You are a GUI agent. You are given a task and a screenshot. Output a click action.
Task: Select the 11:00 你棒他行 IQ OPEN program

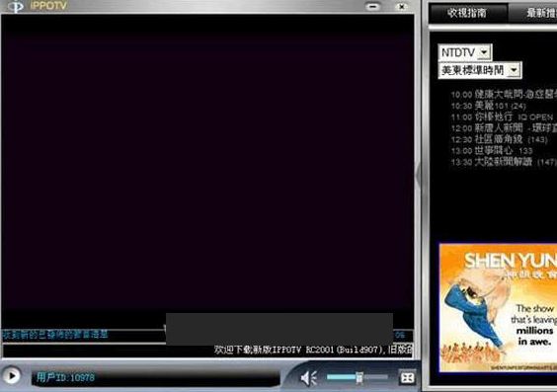point(502,117)
